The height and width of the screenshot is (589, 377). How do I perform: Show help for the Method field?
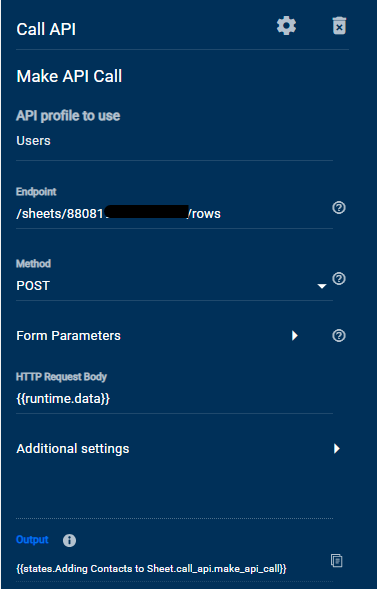coord(339,279)
